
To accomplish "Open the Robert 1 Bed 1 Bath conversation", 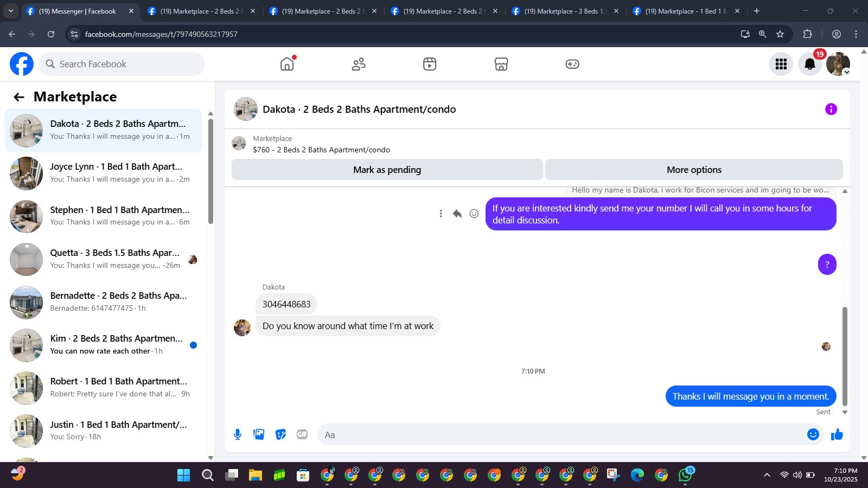I will (x=103, y=388).
